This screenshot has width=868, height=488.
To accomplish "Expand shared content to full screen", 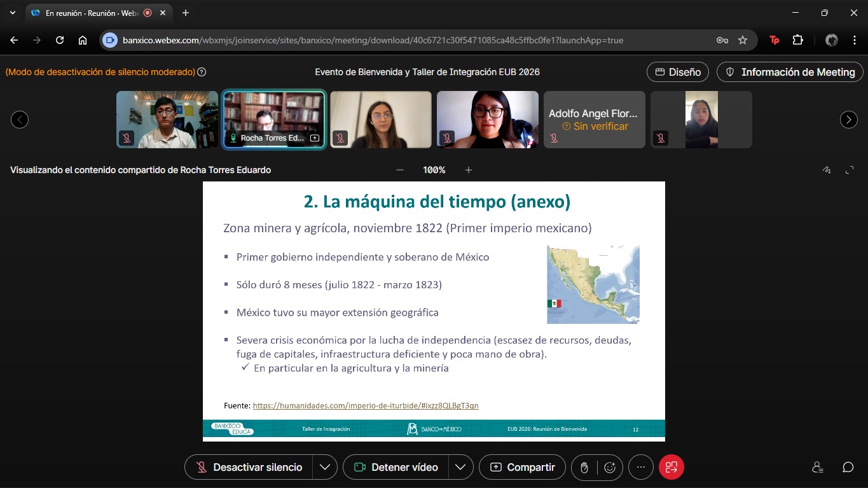I will (850, 170).
